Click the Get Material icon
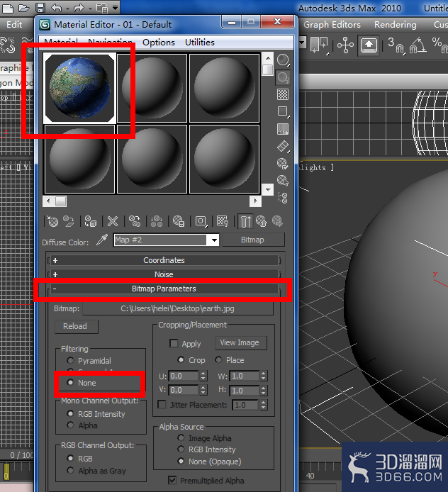448x492 pixels. click(x=52, y=221)
